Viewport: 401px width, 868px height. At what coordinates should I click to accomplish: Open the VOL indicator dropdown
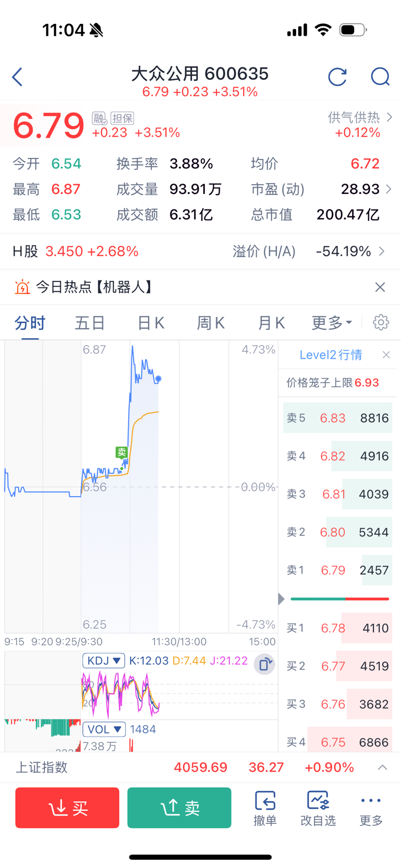tap(104, 729)
